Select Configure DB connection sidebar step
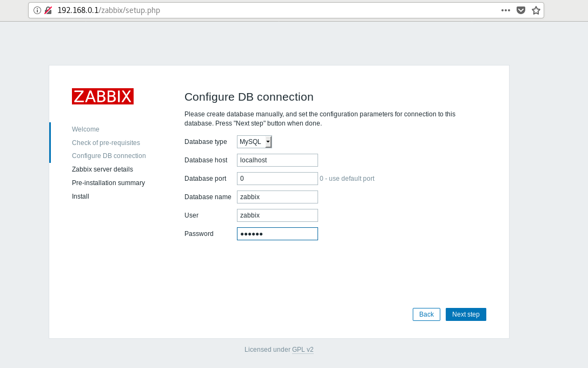This screenshot has width=588, height=368. 109,156
